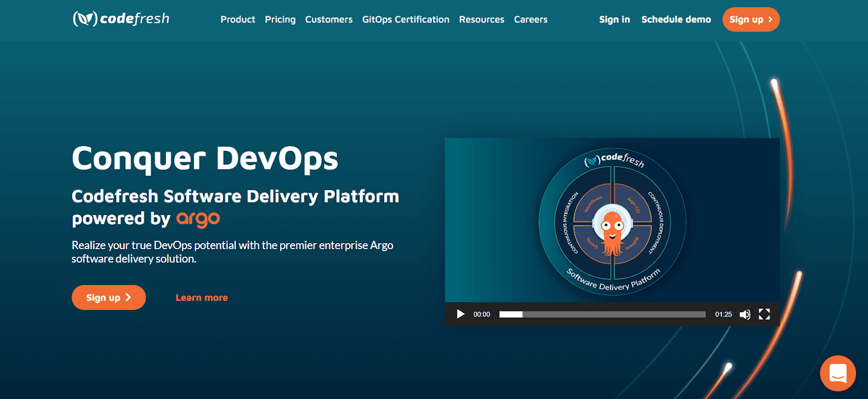Open the Product menu
Image resolution: width=868 pixels, height=399 pixels.
click(238, 20)
